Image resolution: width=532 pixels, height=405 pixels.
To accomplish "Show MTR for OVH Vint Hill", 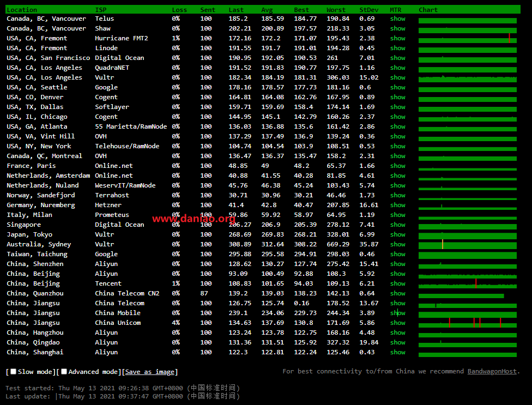I will (x=398, y=137).
